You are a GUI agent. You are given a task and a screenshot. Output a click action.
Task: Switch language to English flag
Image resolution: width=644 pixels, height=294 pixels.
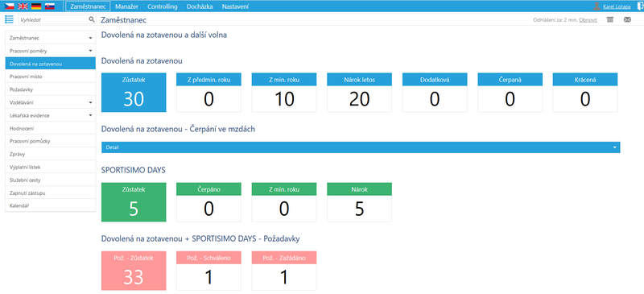pos(23,6)
